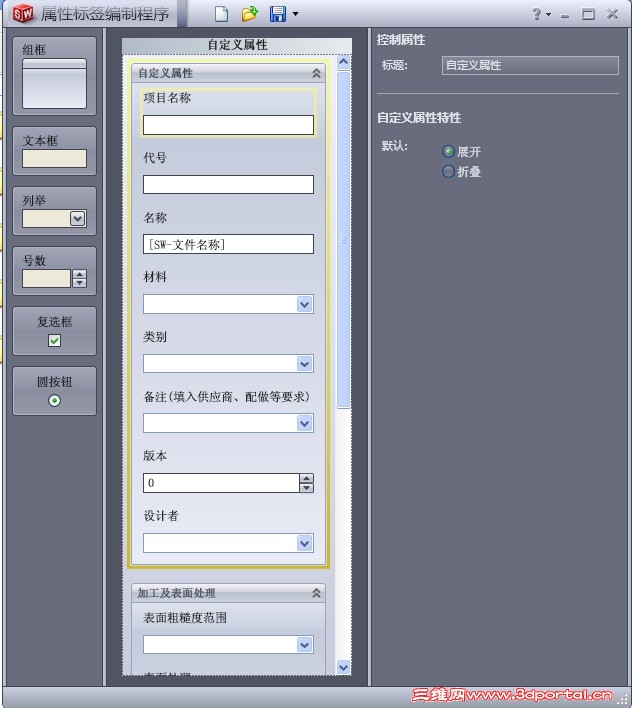
Task: Select the 号数 number control
Action: pos(54,271)
